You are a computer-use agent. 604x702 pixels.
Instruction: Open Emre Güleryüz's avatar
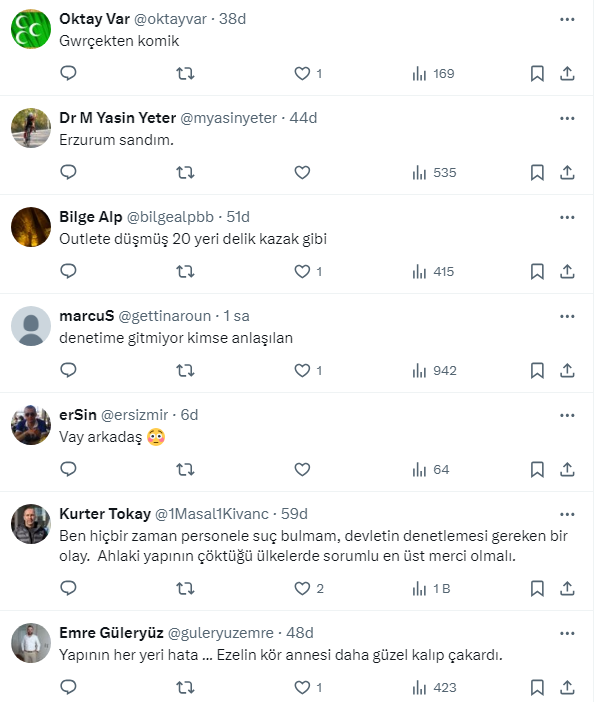pos(31,643)
